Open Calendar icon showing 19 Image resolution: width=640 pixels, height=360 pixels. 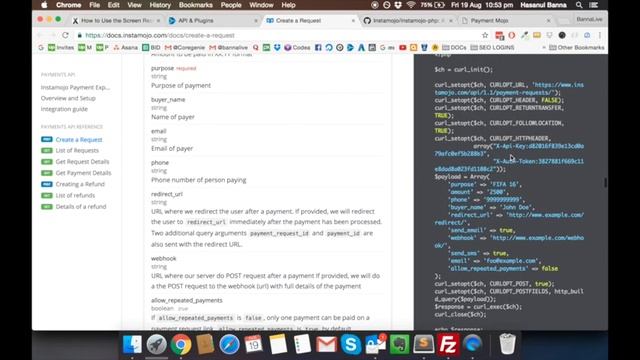[253, 344]
